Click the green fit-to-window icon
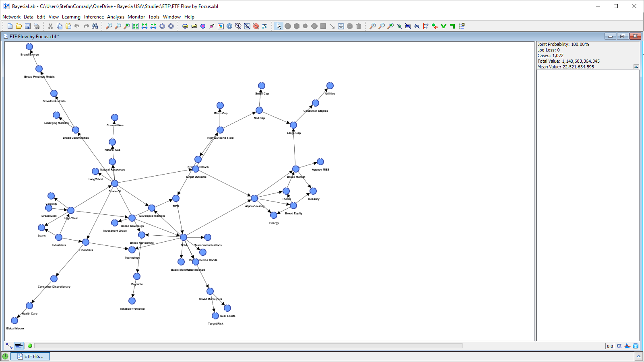 point(136,26)
